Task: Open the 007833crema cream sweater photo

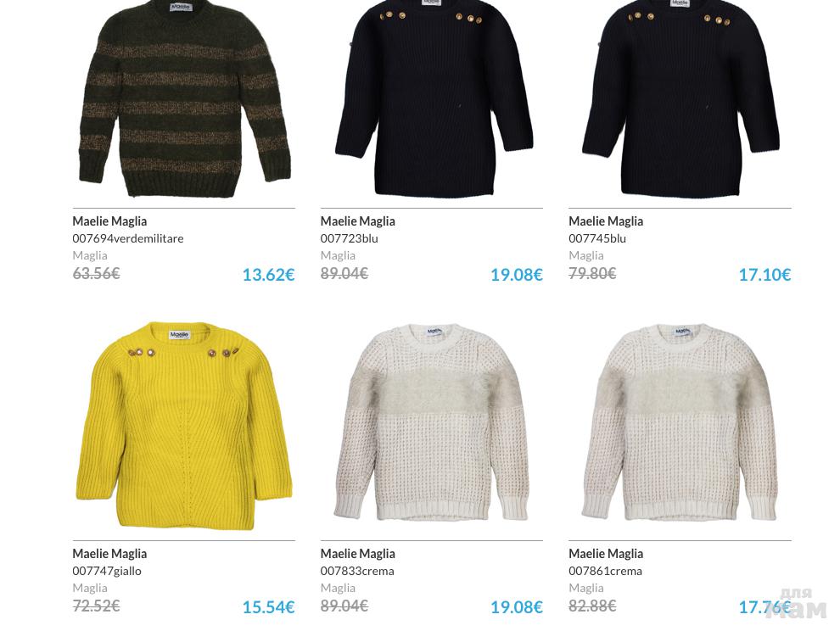Action: [432, 422]
